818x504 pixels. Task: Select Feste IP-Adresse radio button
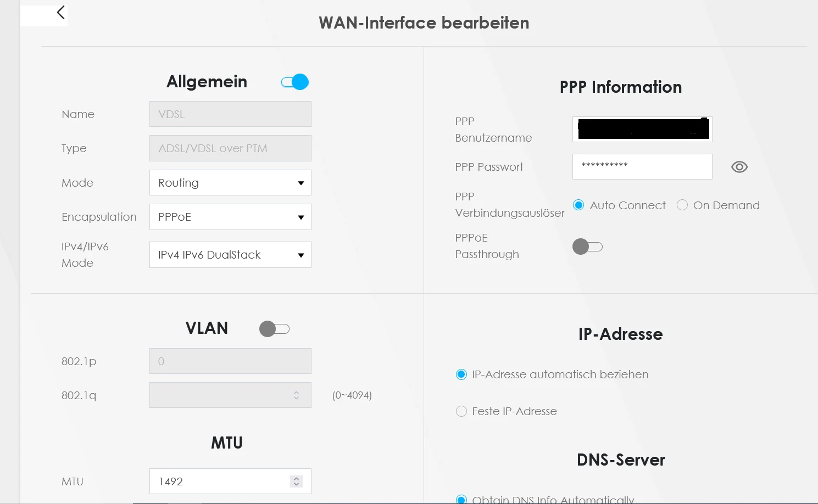461,411
